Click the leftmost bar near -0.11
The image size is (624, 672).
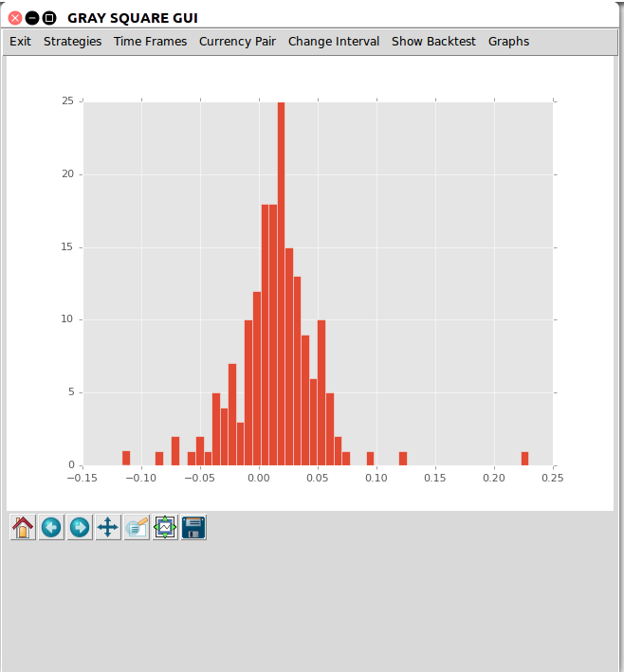(126, 458)
